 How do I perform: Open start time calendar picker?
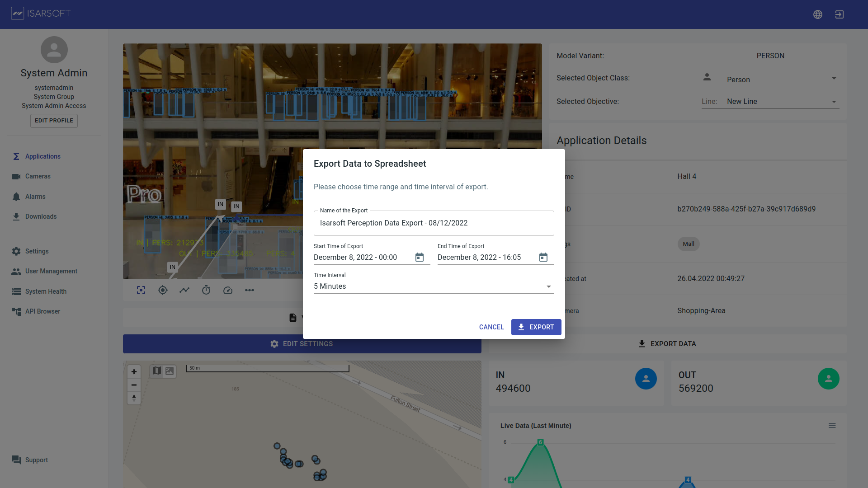coord(419,258)
